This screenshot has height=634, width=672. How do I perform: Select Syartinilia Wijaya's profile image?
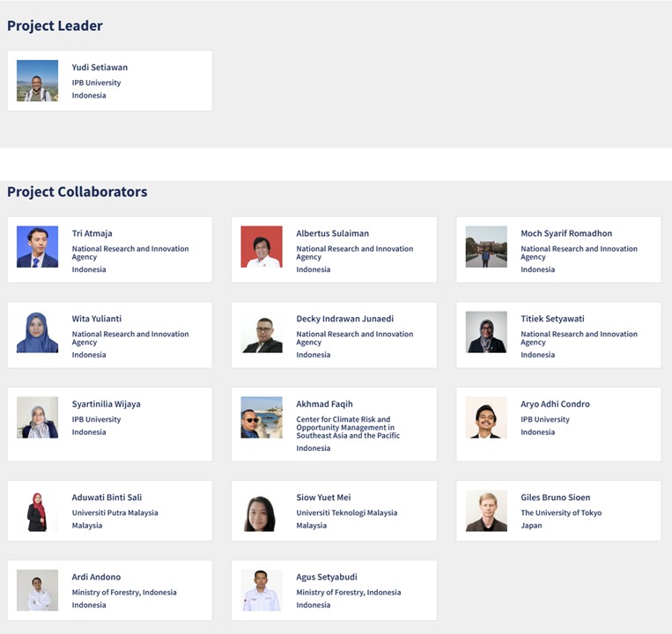[37, 417]
